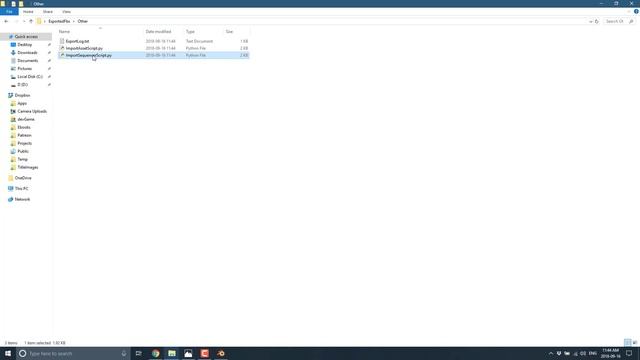
Task: Click Text Document type cell
Action: pos(199,41)
